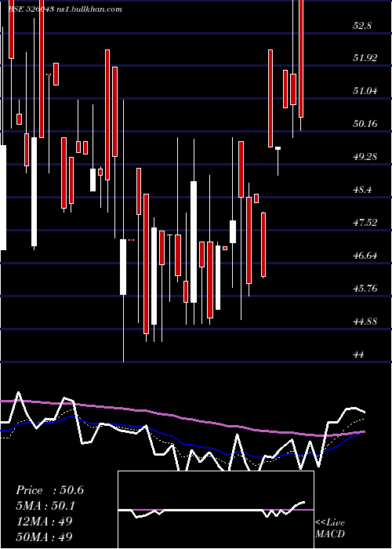Click the Price : 50.6 readout

[49, 490]
